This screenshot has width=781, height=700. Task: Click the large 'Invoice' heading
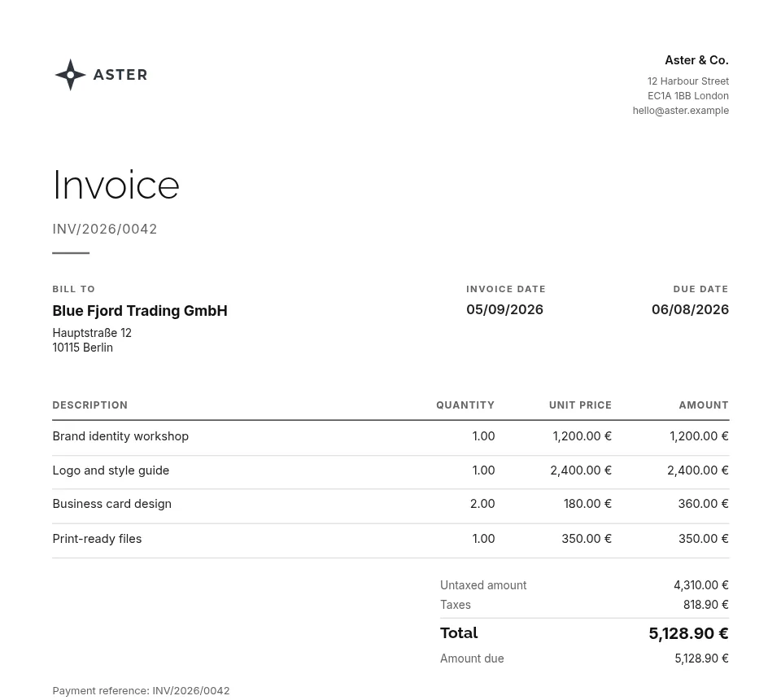pyautogui.click(x=116, y=185)
